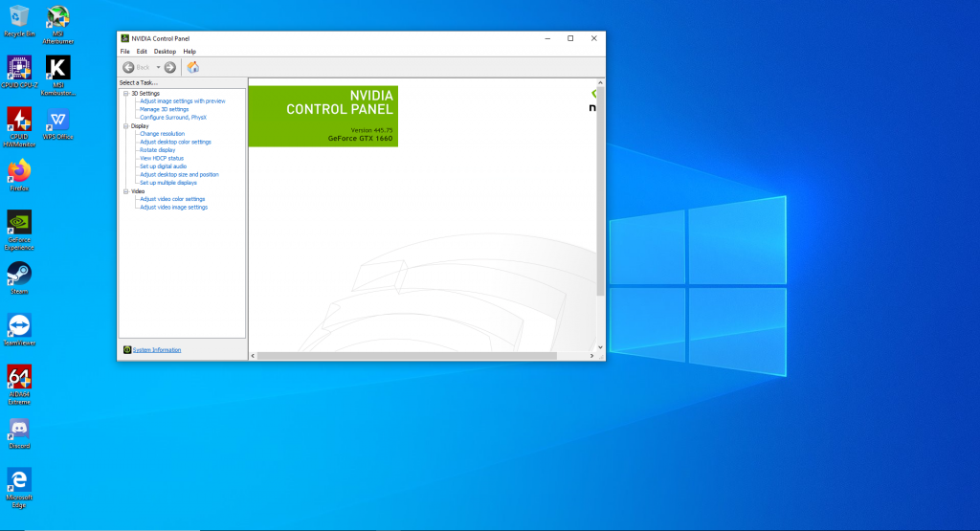
Task: Select the TeamViewer desktop icon
Action: pyautogui.click(x=19, y=330)
